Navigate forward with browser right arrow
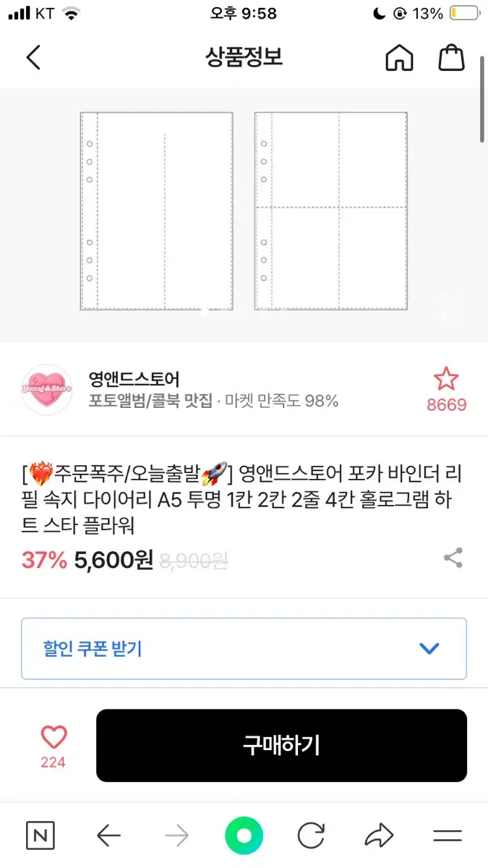This screenshot has height=868, width=488. [x=176, y=836]
